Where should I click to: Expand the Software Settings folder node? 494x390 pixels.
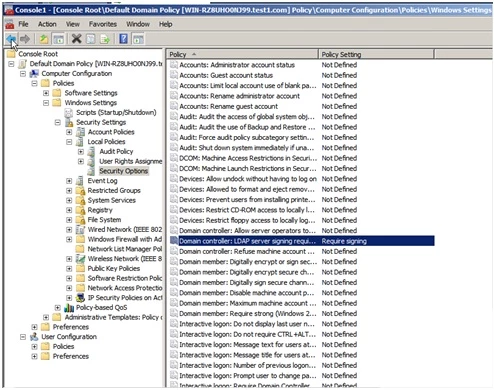[x=46, y=93]
